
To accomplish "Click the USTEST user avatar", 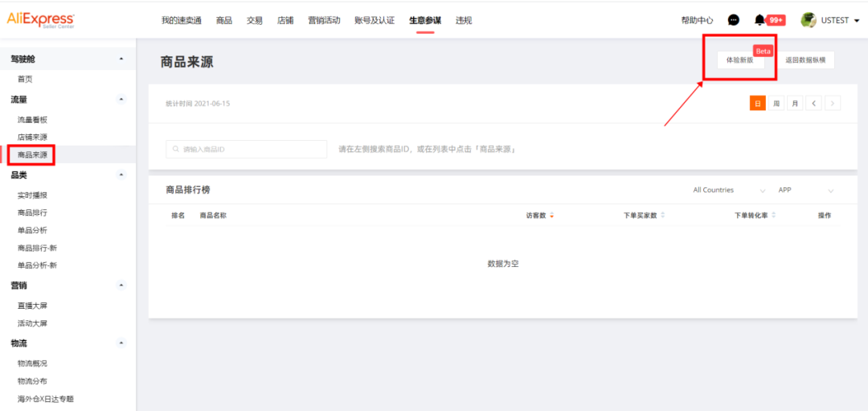I will pos(809,20).
